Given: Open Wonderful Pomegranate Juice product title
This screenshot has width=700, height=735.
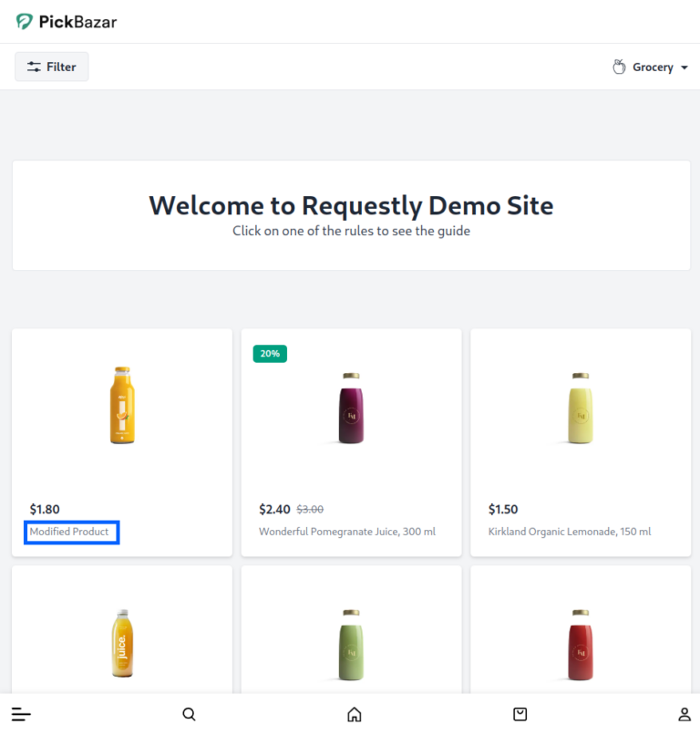Looking at the screenshot, I should [347, 532].
